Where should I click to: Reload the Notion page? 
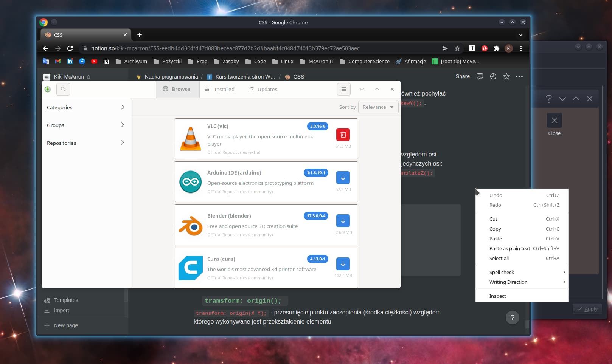[x=70, y=48]
